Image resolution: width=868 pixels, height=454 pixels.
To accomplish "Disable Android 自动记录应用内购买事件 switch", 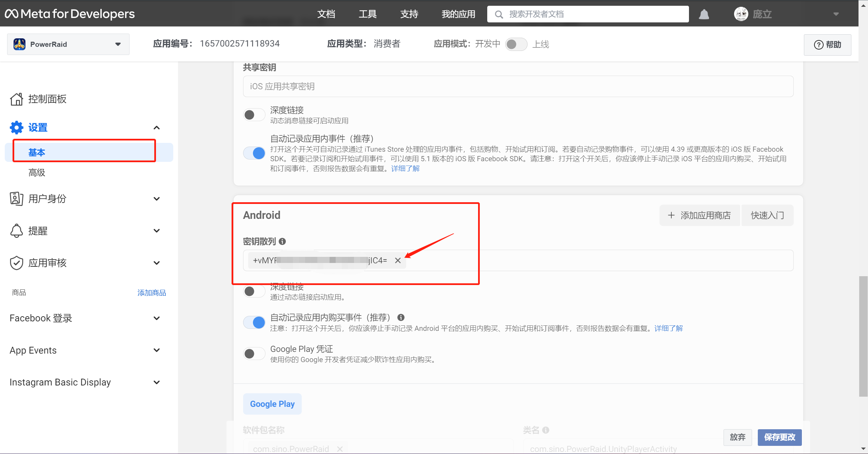I will [x=254, y=322].
